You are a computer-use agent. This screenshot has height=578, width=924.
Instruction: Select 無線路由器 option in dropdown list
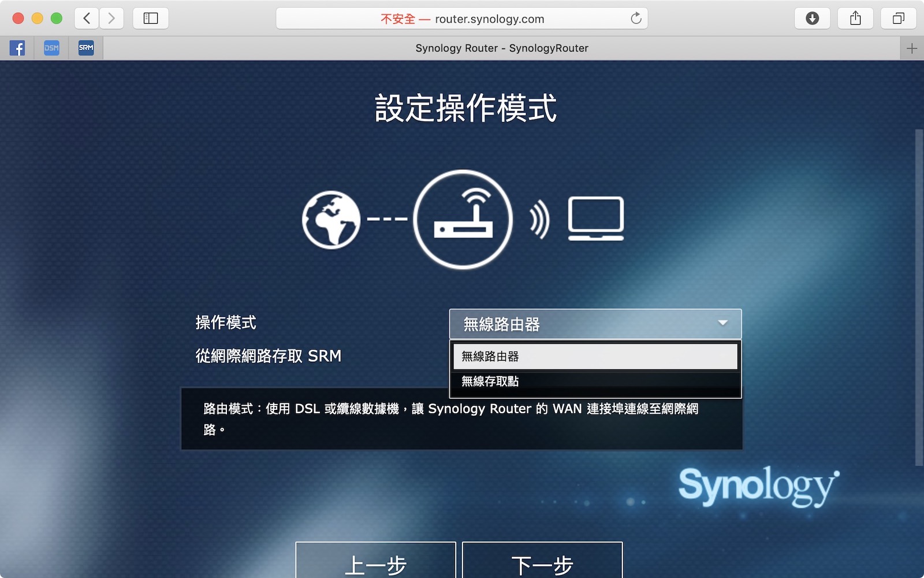click(595, 357)
